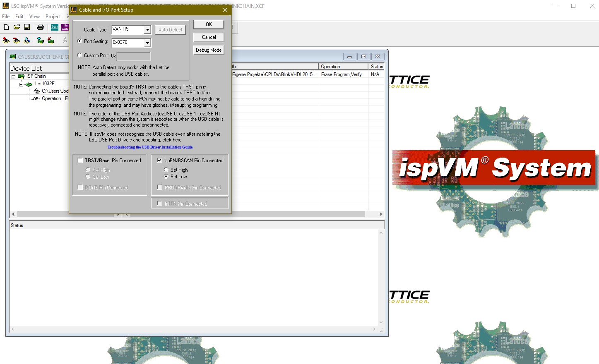Click the Open folder toolbar icon
The height and width of the screenshot is (364, 599).
(x=17, y=27)
